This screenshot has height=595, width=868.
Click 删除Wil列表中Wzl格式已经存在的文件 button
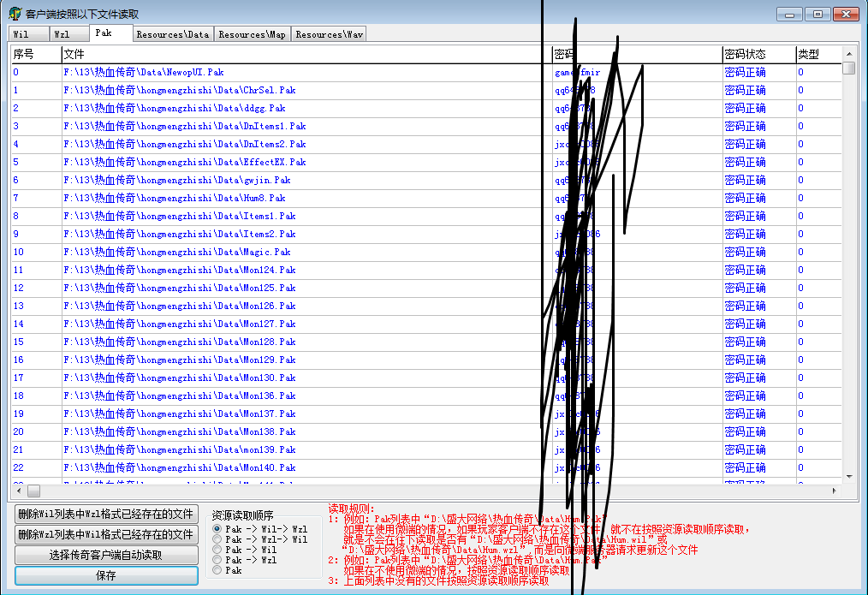pos(106,515)
